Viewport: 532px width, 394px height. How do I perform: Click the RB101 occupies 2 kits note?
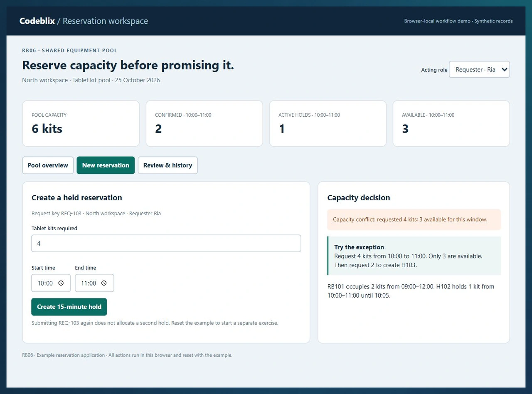click(411, 291)
